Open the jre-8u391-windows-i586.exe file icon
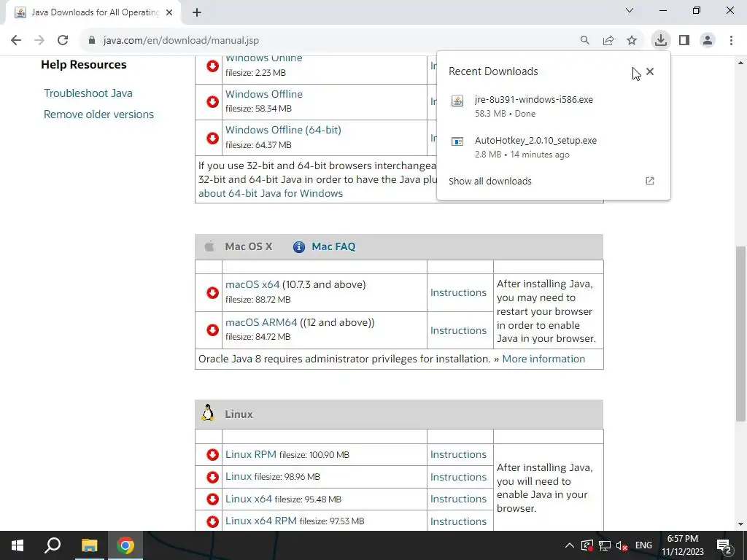The height and width of the screenshot is (560, 747). click(457, 101)
